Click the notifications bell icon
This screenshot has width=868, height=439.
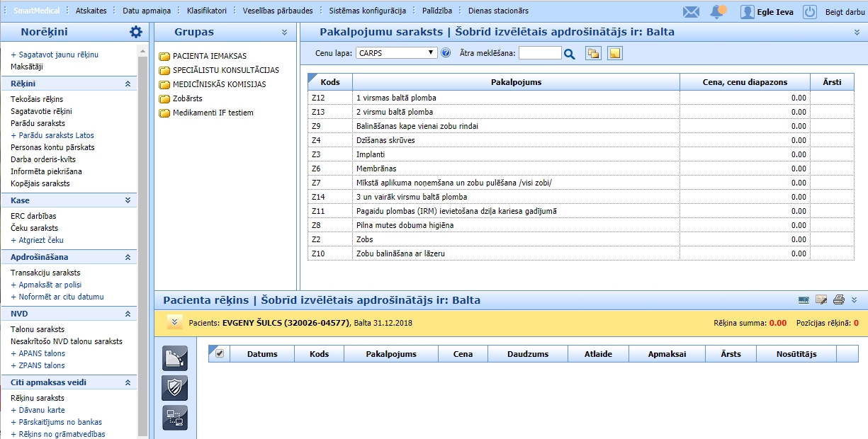pos(718,11)
